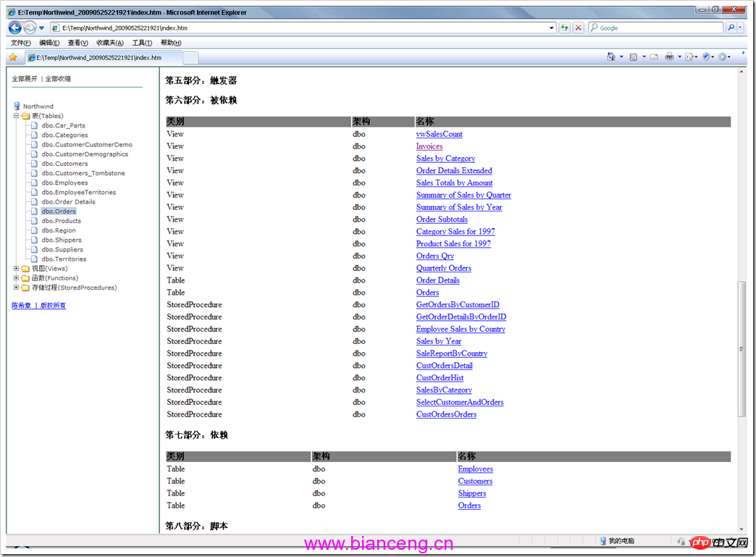Click the Read Mail envelope icon
This screenshot has width=756, height=557.
pos(655,57)
